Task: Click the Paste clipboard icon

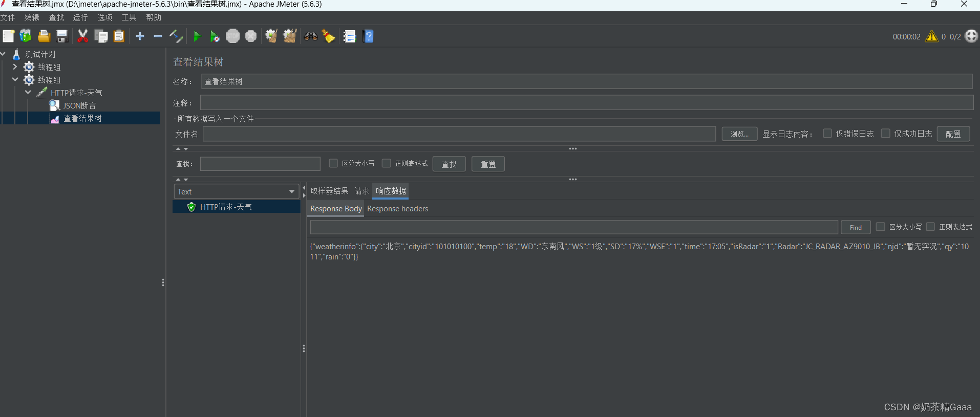Action: (119, 36)
